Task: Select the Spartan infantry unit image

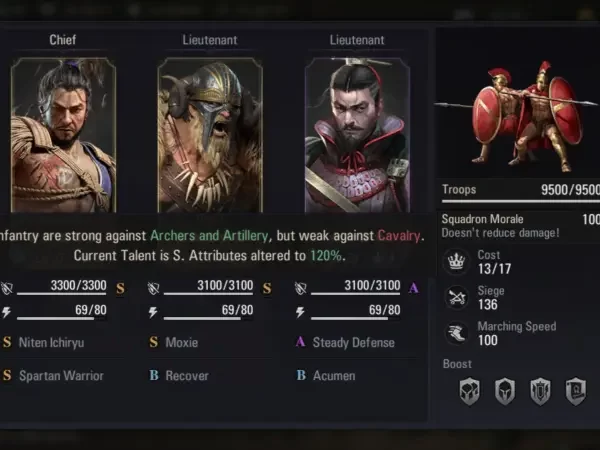Action: [x=518, y=115]
